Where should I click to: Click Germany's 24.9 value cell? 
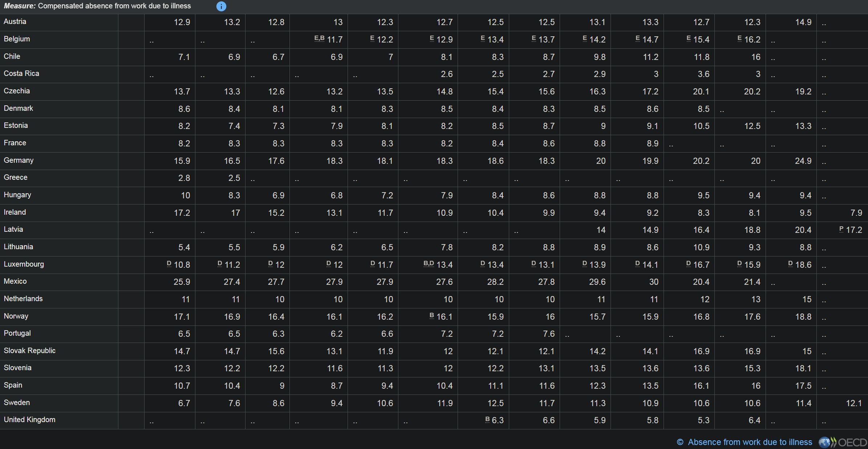click(x=803, y=161)
